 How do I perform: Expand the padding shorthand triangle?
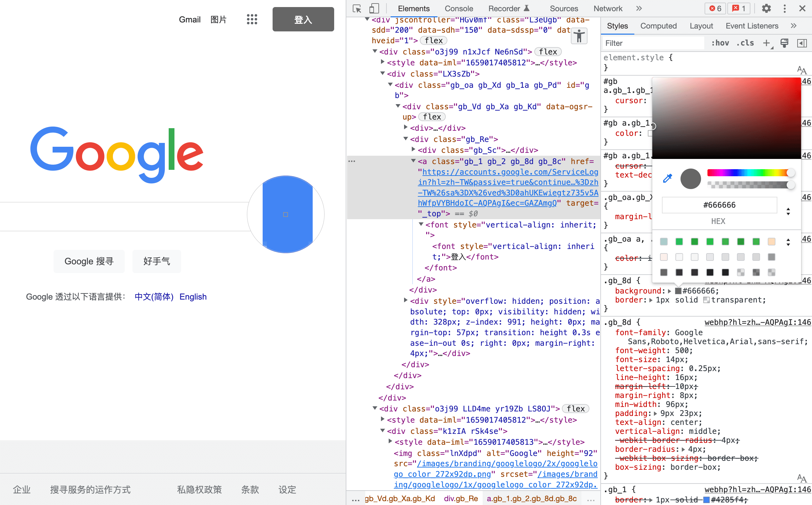coord(655,413)
